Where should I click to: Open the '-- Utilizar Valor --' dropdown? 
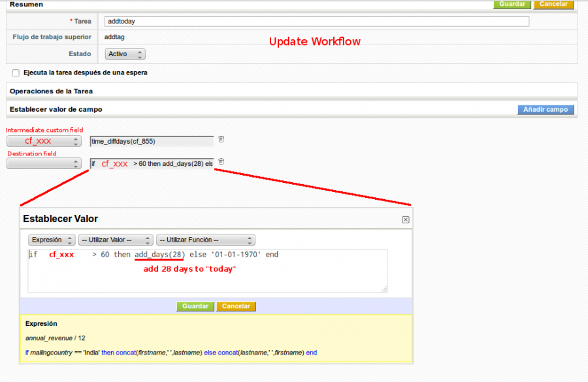tap(116, 240)
